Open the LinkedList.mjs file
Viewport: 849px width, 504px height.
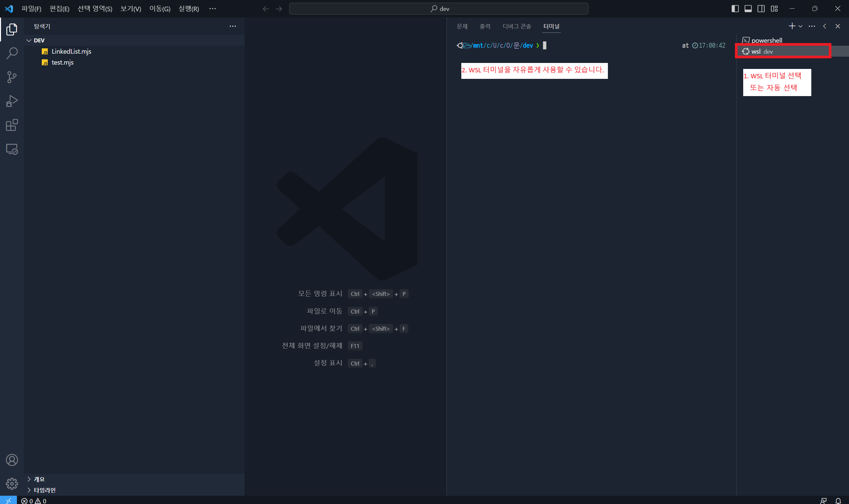pyautogui.click(x=71, y=51)
